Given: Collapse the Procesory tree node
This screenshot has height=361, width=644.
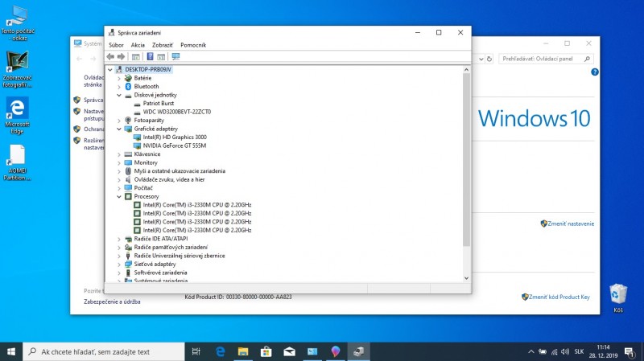Looking at the screenshot, I should pos(119,196).
